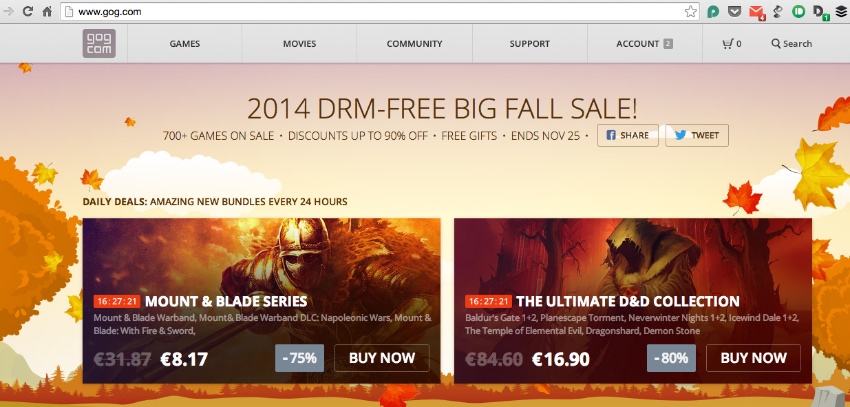This screenshot has height=407, width=850.
Task: Open the COMMUNITY menu
Action: point(415,44)
